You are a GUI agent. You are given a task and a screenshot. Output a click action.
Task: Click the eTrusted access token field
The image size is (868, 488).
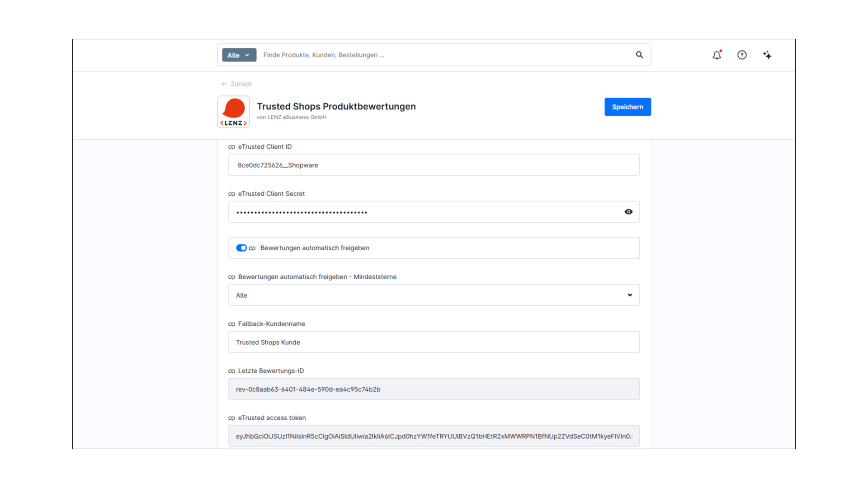pos(434,436)
